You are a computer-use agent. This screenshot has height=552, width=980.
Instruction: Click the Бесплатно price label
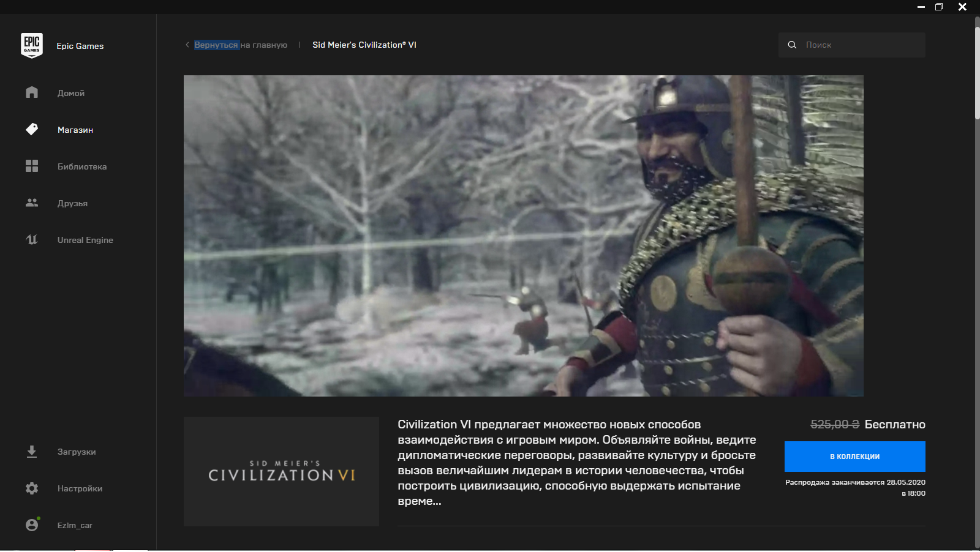(x=895, y=424)
